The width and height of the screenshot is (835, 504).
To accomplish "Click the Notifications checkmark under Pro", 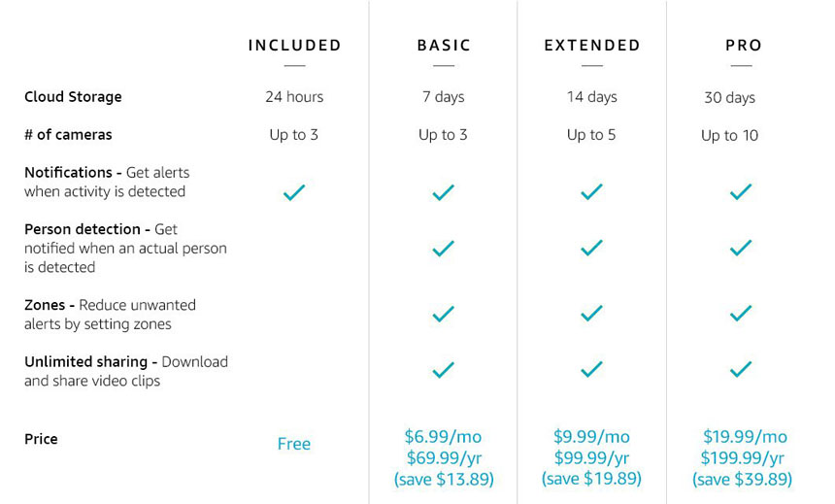I will 741,192.
